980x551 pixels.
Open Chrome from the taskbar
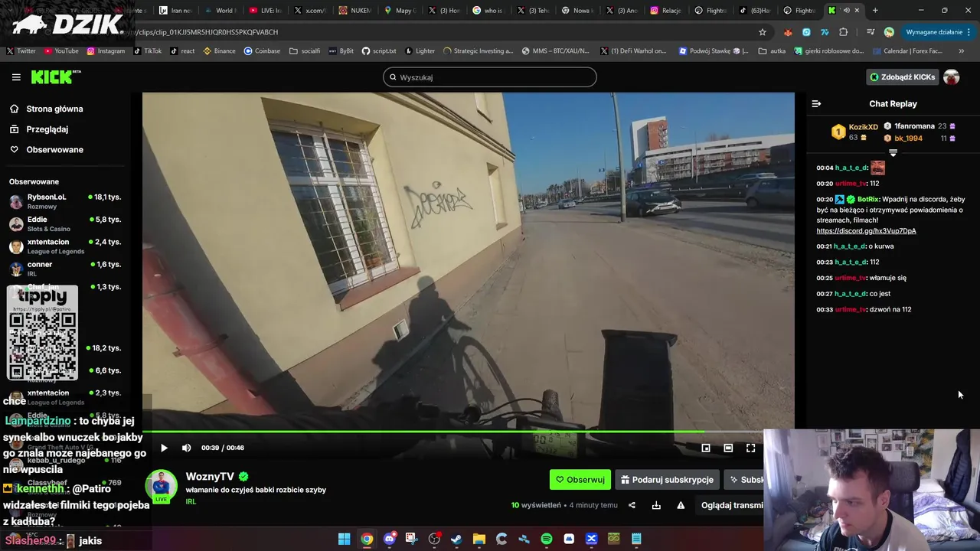pyautogui.click(x=367, y=540)
